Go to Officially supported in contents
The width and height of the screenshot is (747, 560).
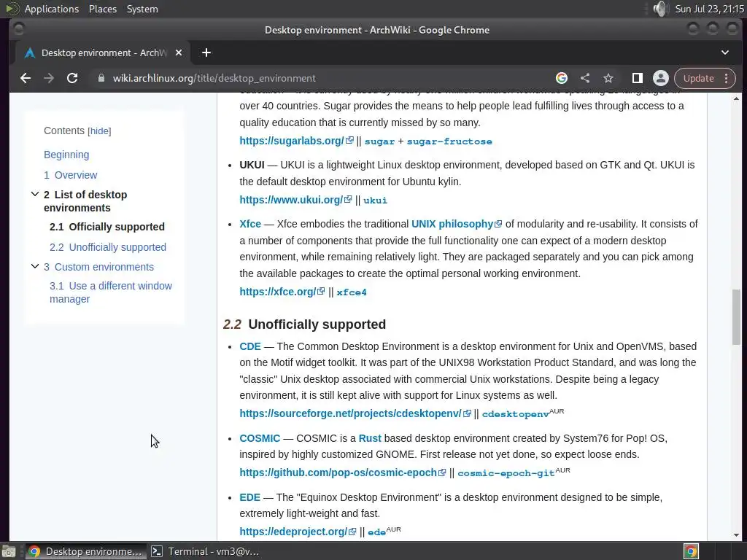107,227
